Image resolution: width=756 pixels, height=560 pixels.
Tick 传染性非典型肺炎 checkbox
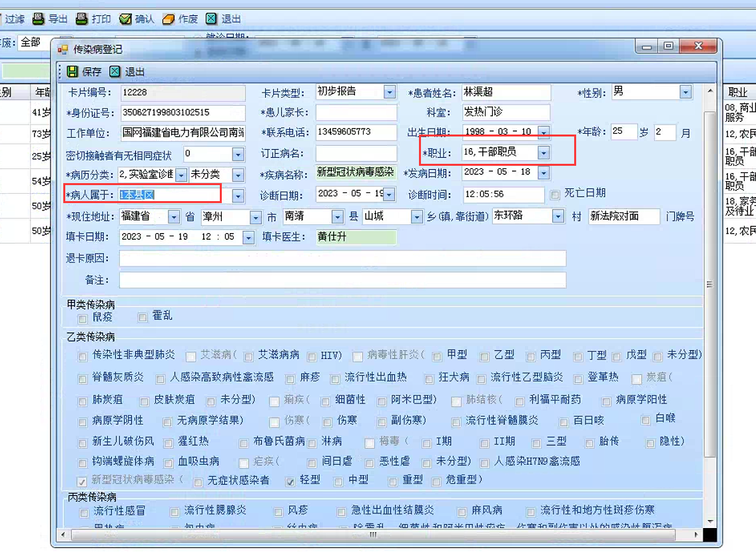[x=83, y=357]
